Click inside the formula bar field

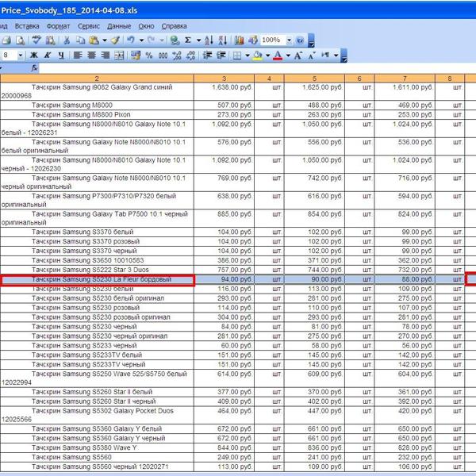point(257,68)
